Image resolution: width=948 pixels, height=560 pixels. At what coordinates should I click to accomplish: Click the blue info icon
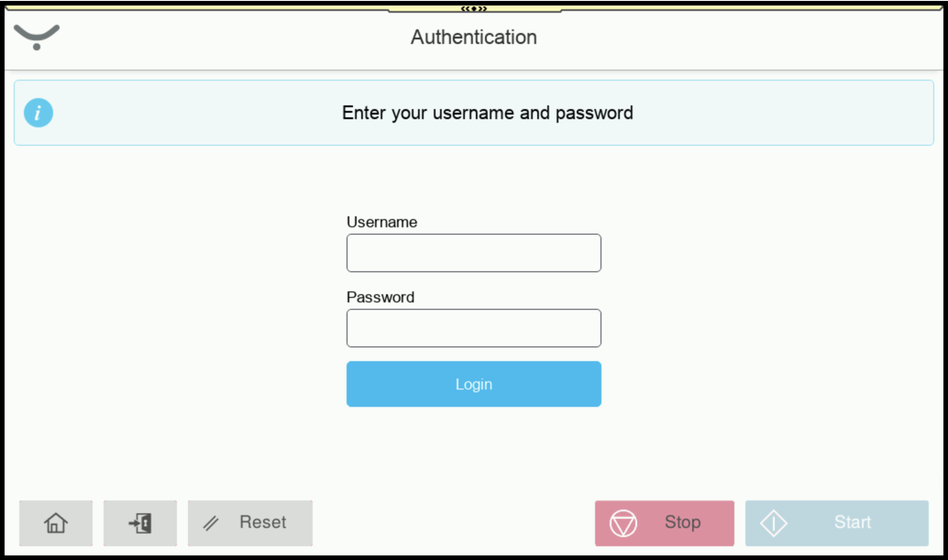point(39,113)
